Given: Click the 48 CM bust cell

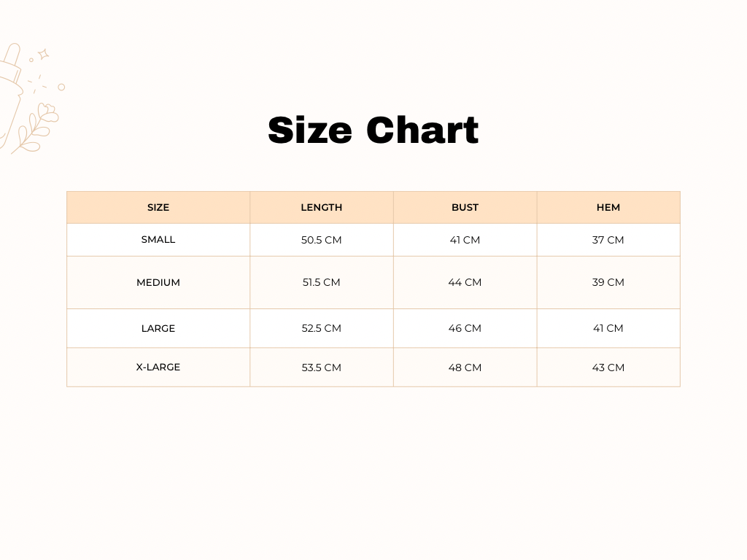Looking at the screenshot, I should point(465,367).
